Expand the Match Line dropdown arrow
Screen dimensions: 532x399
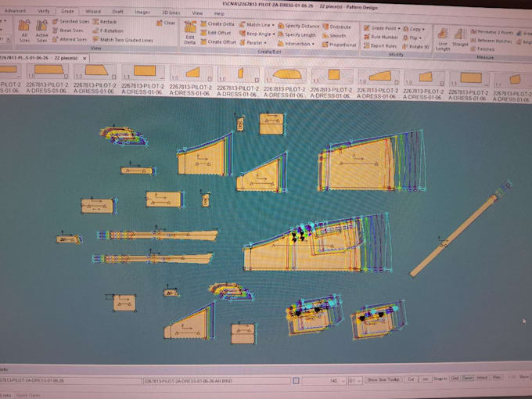coord(273,25)
